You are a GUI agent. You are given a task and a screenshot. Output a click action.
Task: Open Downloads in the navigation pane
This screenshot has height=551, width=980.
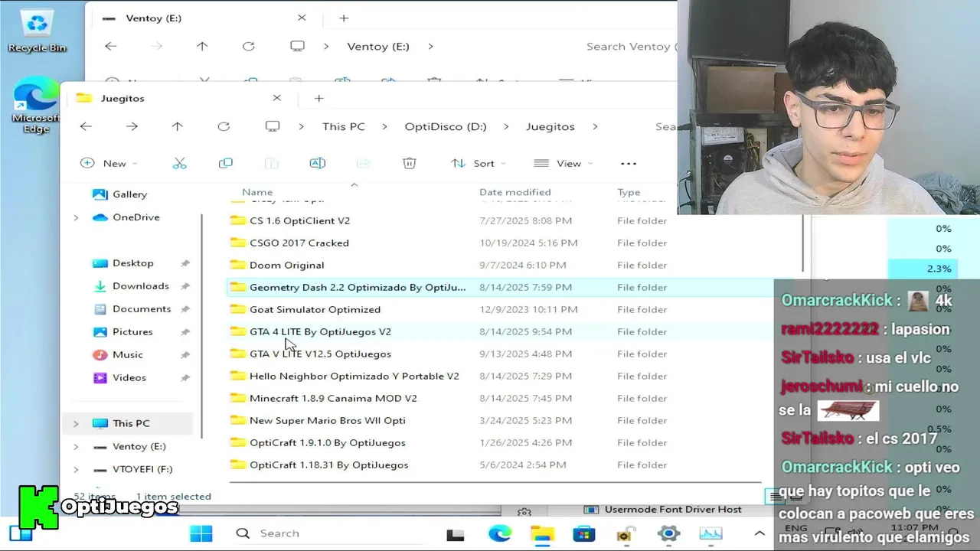tap(141, 286)
